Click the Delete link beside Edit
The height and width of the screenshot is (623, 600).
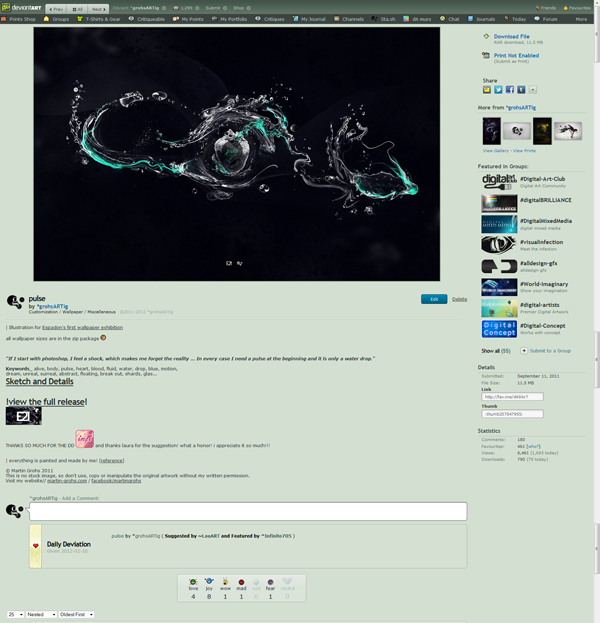(x=459, y=299)
